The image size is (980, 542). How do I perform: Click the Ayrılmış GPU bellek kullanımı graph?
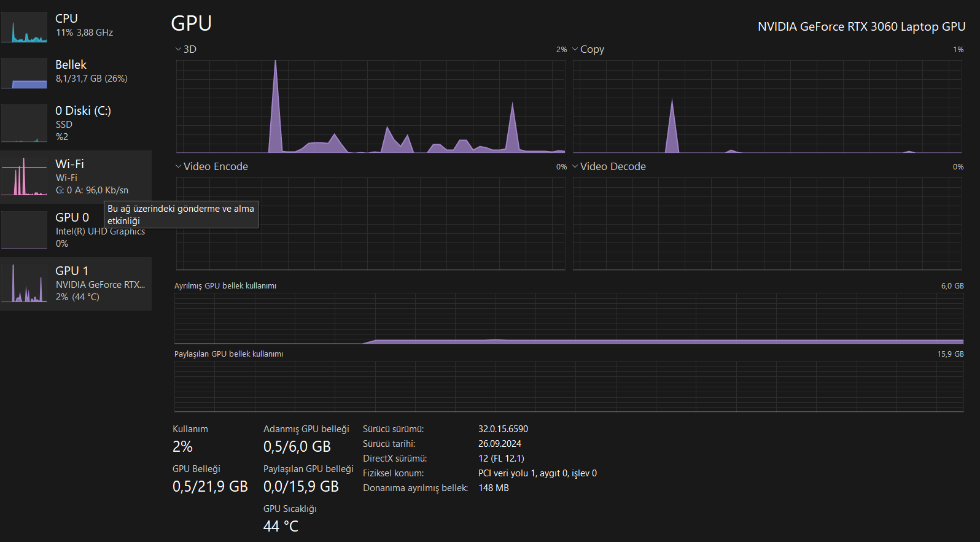click(569, 318)
